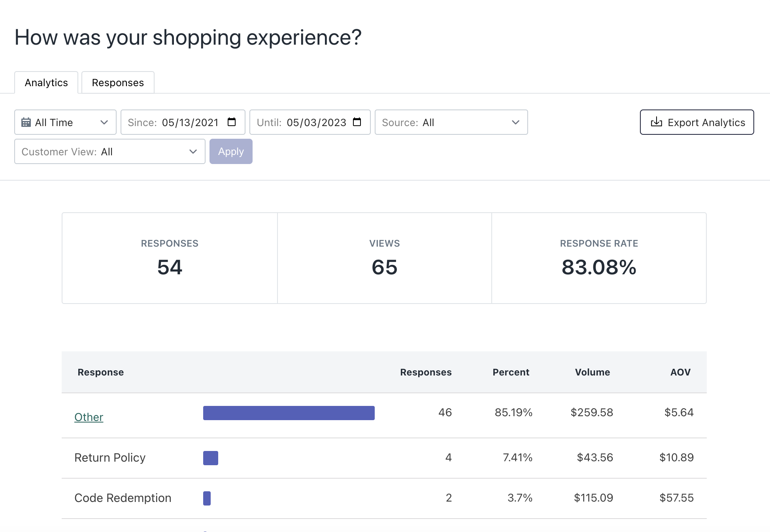Click the Export Analytics button
770x532 pixels.
696,123
